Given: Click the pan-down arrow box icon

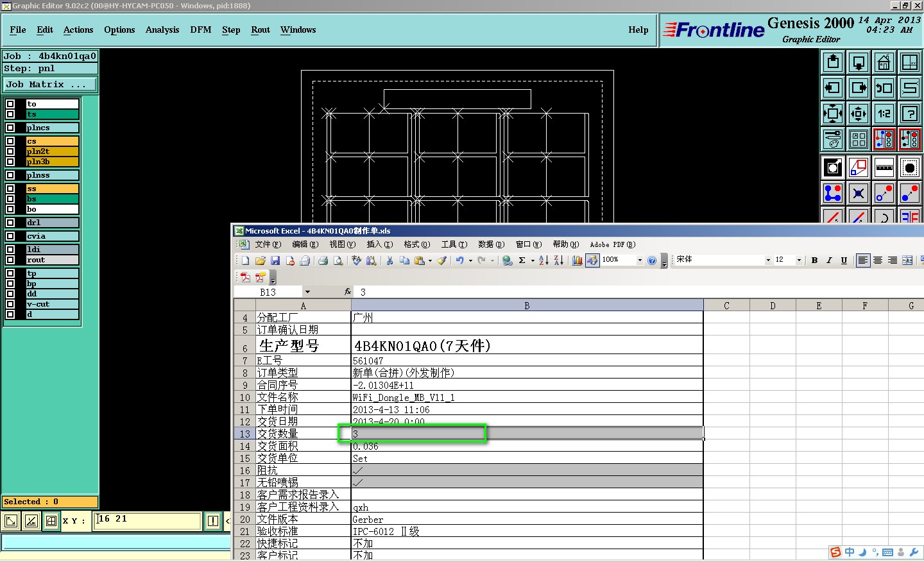Looking at the screenshot, I should [x=859, y=62].
